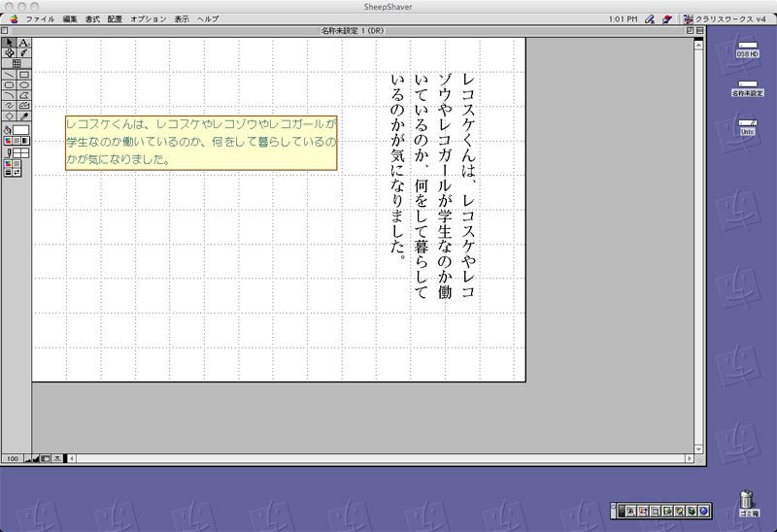Image resolution: width=777 pixels, height=532 pixels.
Task: Click the zoom in large mountains button
Action: pyautogui.click(x=36, y=458)
